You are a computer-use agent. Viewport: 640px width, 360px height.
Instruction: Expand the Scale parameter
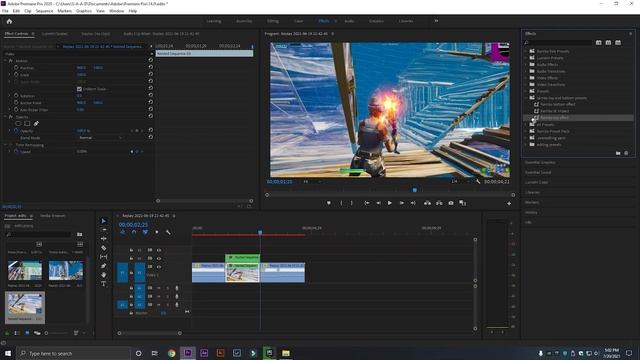pos(10,74)
